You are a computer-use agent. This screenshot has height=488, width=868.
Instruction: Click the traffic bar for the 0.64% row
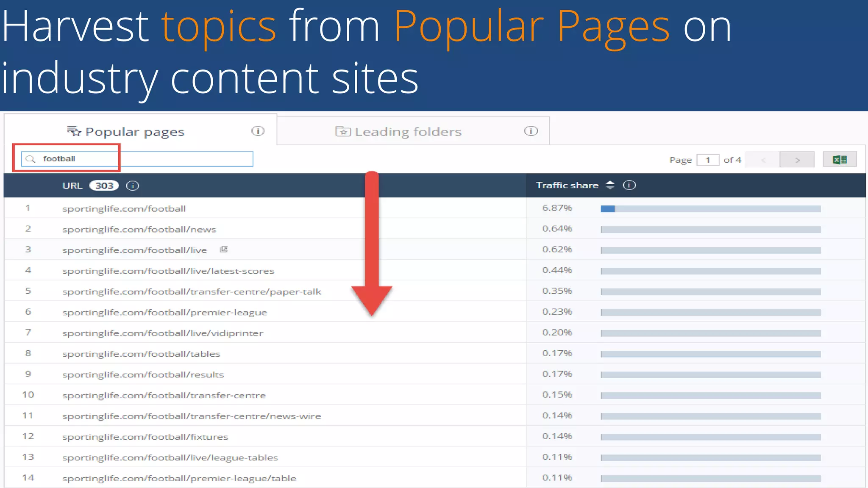tap(711, 230)
